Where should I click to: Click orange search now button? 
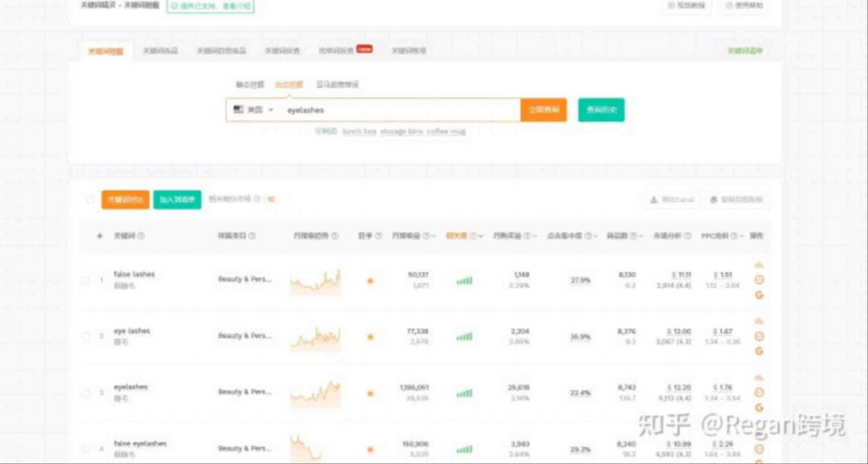[x=544, y=110]
